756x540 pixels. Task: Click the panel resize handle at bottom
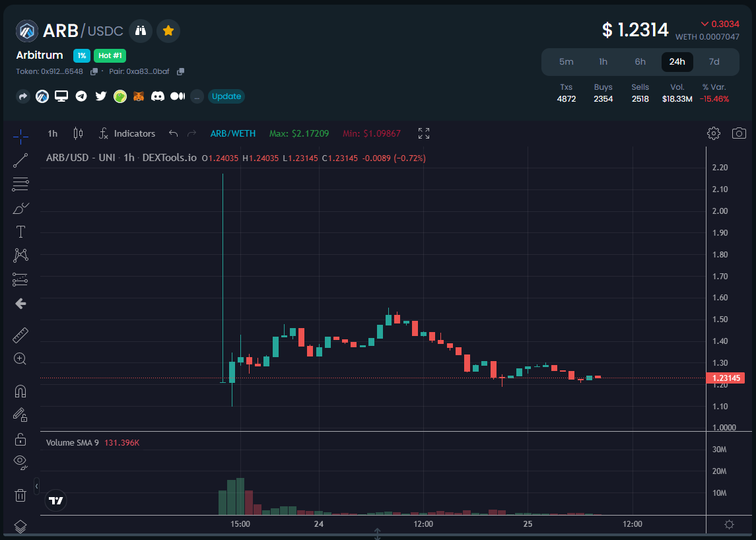tap(378, 533)
